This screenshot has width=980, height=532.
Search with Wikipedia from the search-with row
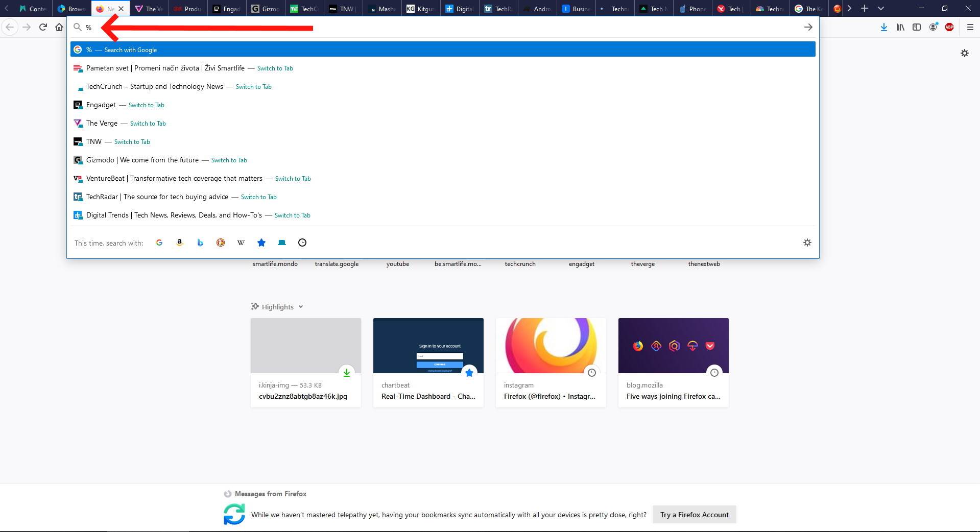(x=241, y=243)
